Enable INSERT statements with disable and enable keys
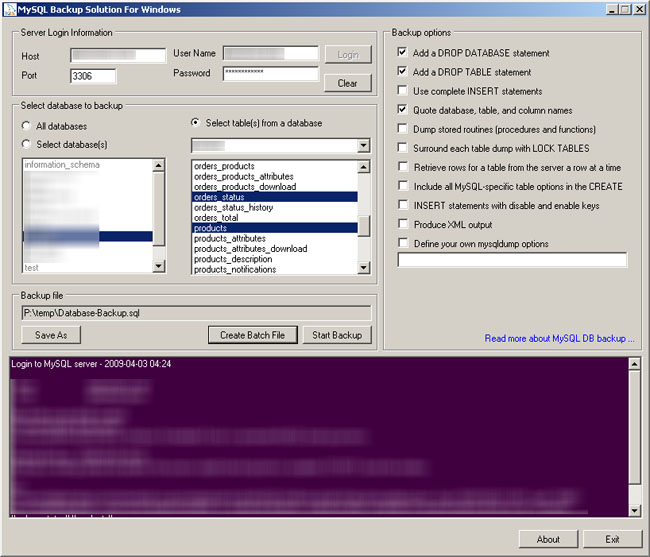 tap(403, 205)
